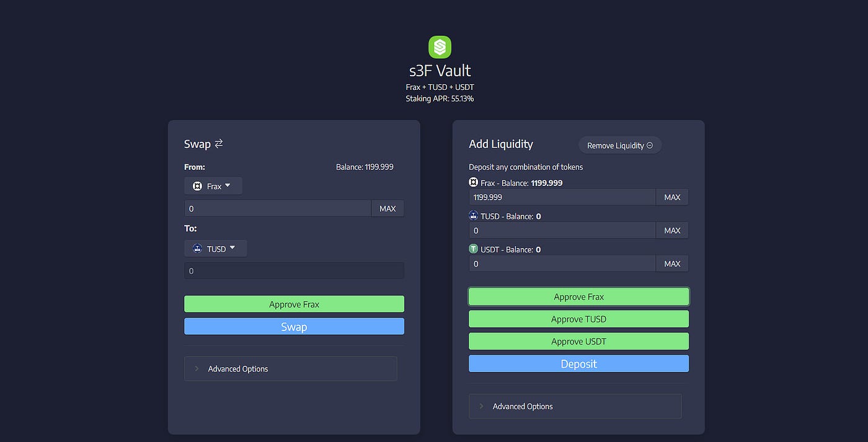Switch to Remove Liquidity
Viewport: 868px width, 442px height.
coord(620,145)
